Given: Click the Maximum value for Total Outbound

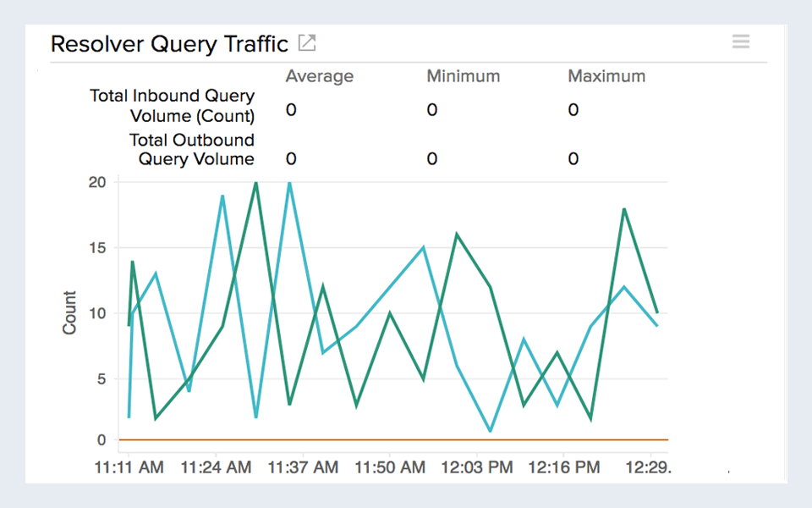Looking at the screenshot, I should click(573, 158).
